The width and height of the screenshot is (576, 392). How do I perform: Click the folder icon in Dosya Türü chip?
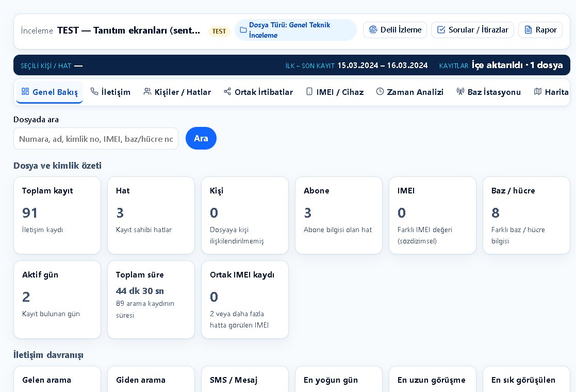pyautogui.click(x=243, y=30)
